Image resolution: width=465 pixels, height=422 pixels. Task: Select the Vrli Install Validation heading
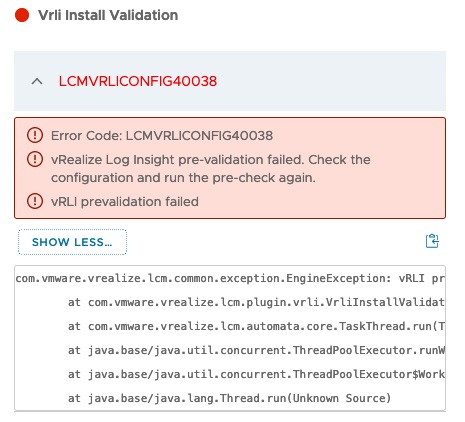click(x=108, y=15)
